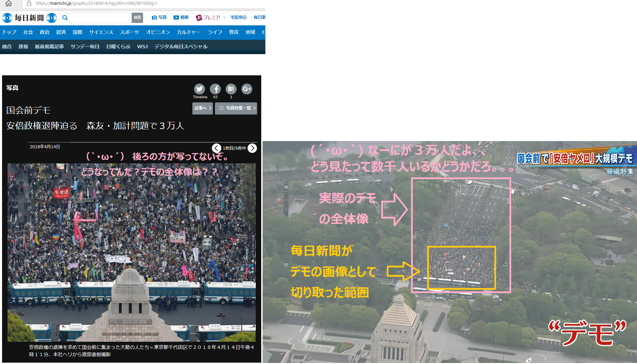Viewport: 637px width, 364px height.
Task: Open the 紙面掲載記事 sub-tab
Action: click(49, 47)
